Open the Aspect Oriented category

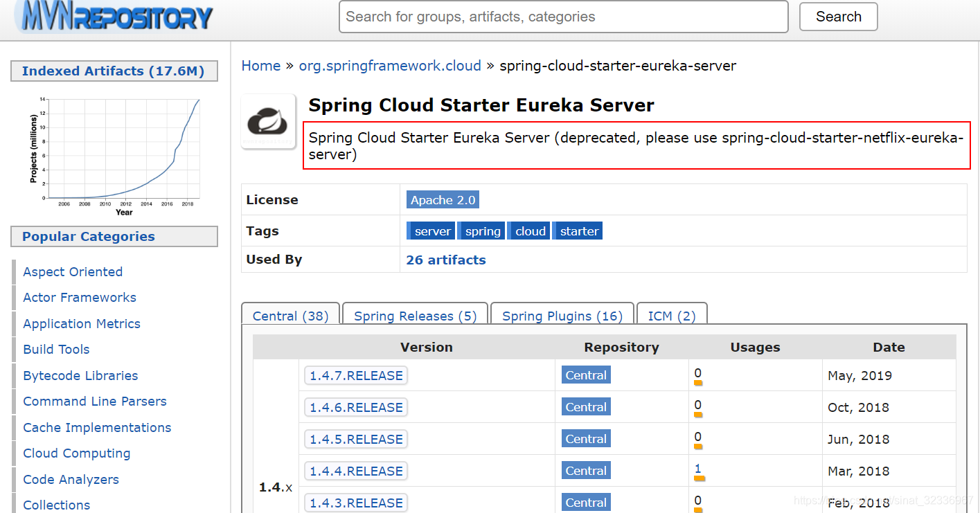pyautogui.click(x=73, y=272)
